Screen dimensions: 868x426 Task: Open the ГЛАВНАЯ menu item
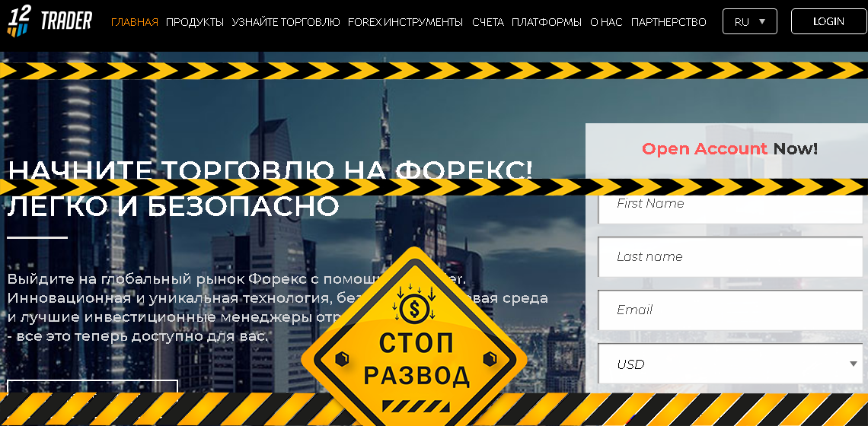135,22
